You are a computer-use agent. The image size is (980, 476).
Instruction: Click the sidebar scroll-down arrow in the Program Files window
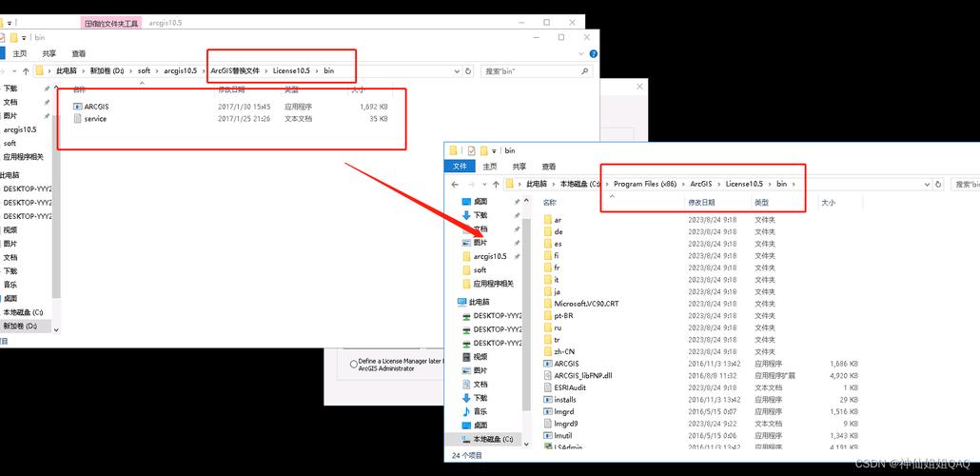tap(526, 444)
